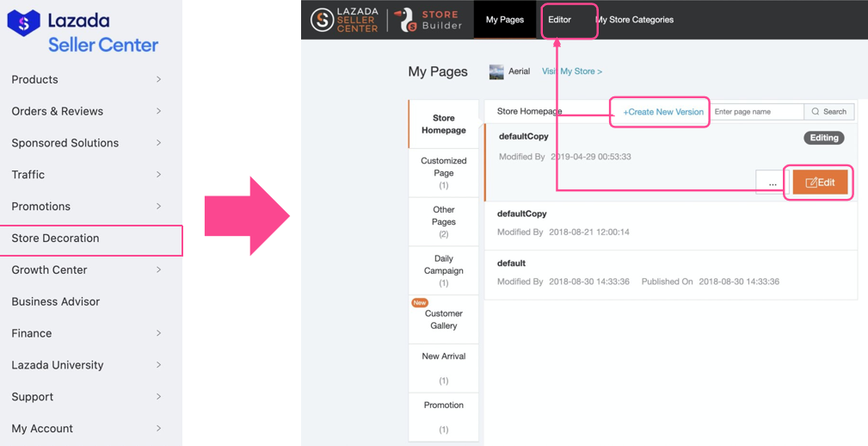Viewport: 868px width, 446px height.
Task: Expand the My Account chevron
Action: click(158, 428)
